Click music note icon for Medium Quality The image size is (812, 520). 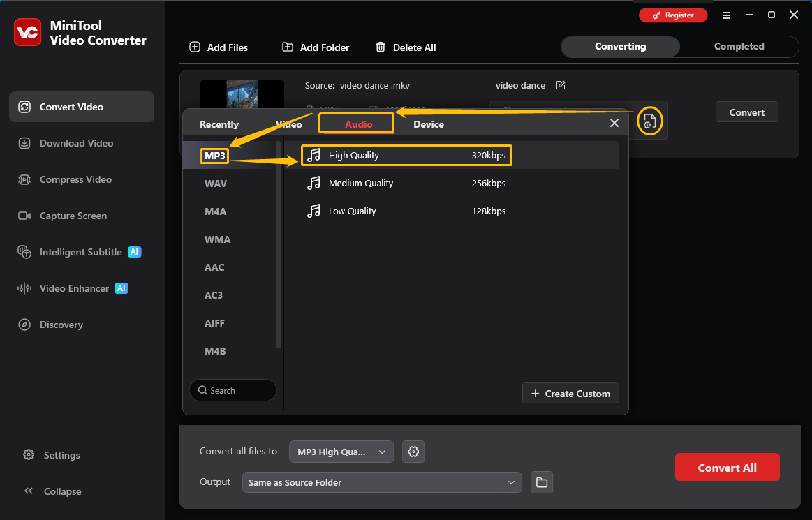point(313,183)
